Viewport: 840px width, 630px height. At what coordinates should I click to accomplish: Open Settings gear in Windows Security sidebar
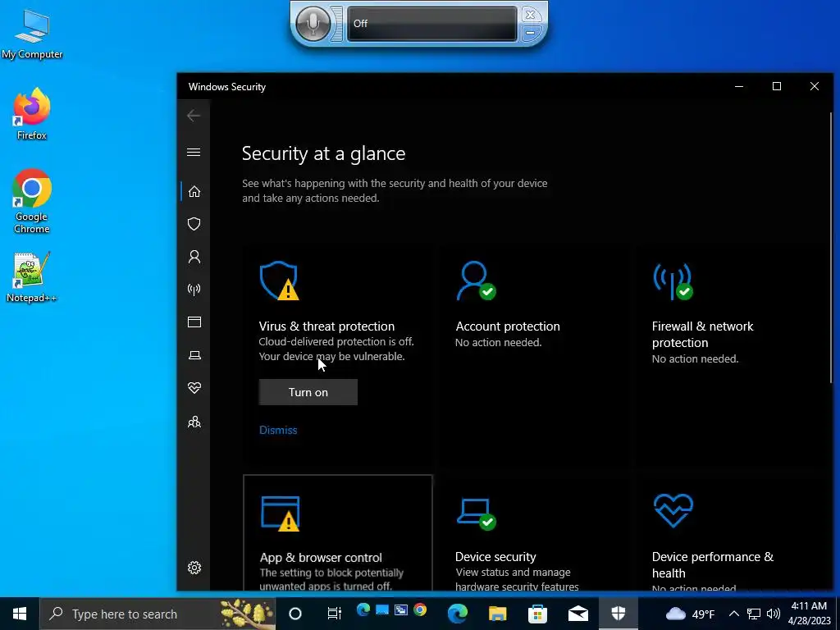pos(194,568)
